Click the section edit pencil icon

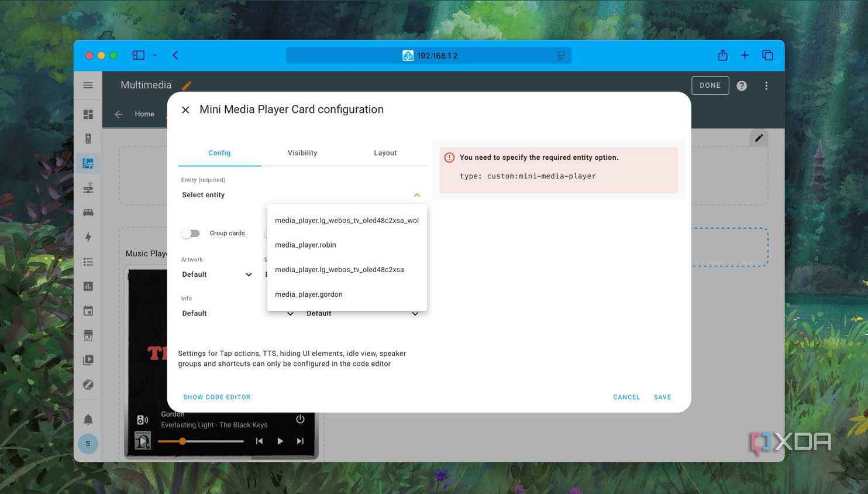point(759,138)
